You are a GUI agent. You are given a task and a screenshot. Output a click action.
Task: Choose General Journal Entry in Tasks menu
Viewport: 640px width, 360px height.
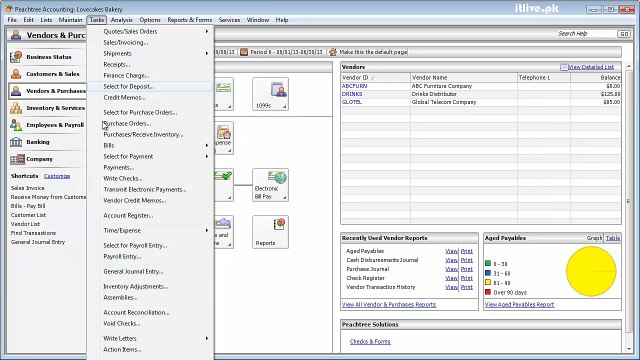[133, 271]
